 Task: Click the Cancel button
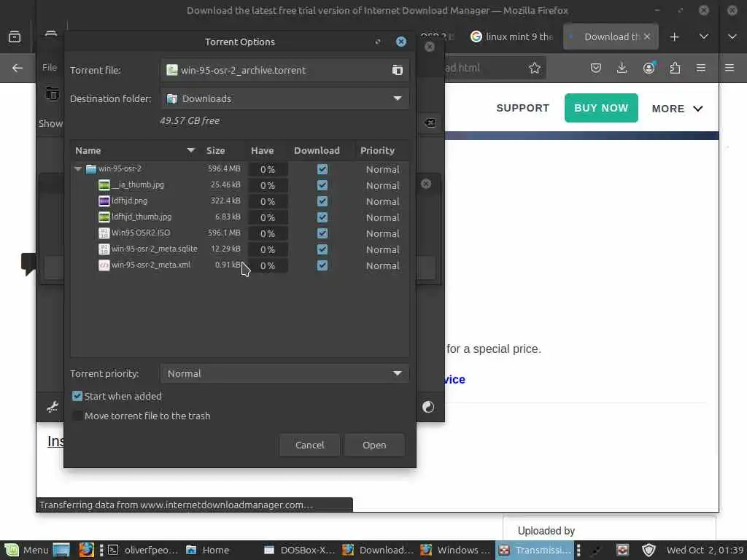pyautogui.click(x=309, y=445)
